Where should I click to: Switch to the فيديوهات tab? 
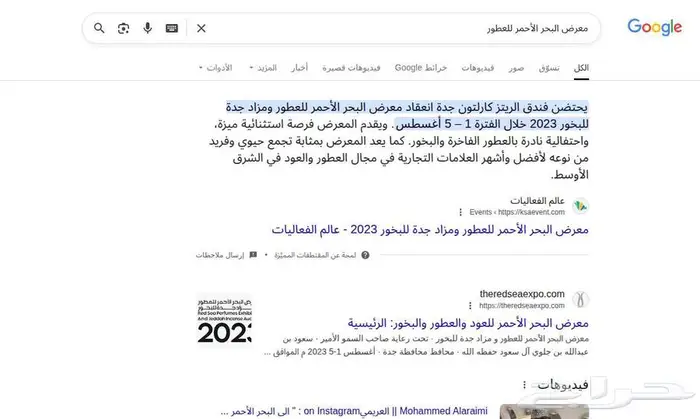478,68
